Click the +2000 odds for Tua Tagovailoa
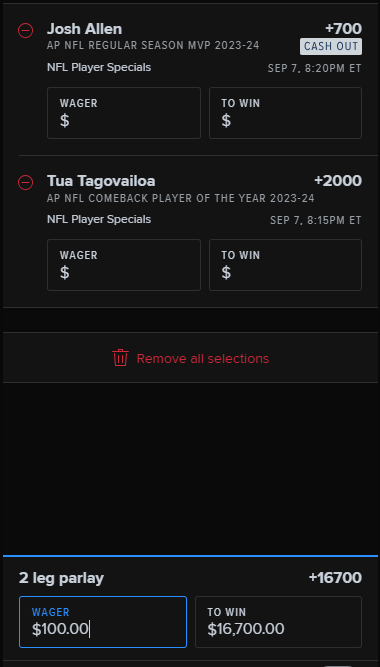This screenshot has height=667, width=380. (338, 181)
